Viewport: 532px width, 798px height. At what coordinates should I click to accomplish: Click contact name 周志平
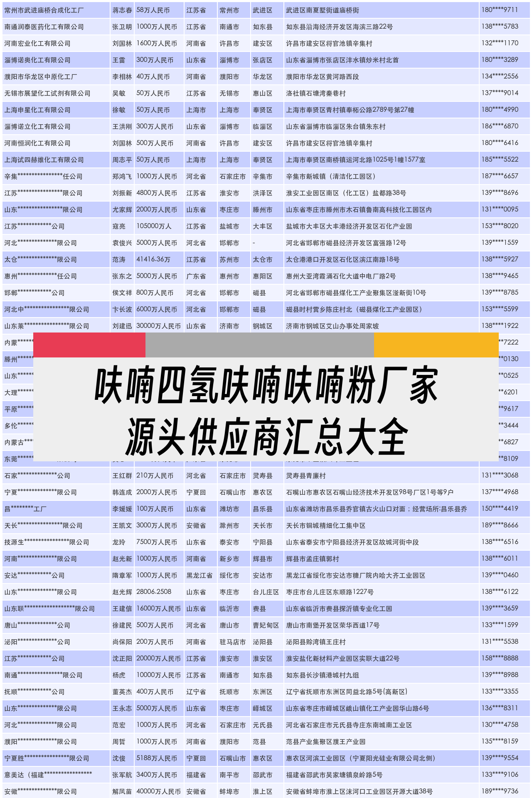[x=122, y=160]
